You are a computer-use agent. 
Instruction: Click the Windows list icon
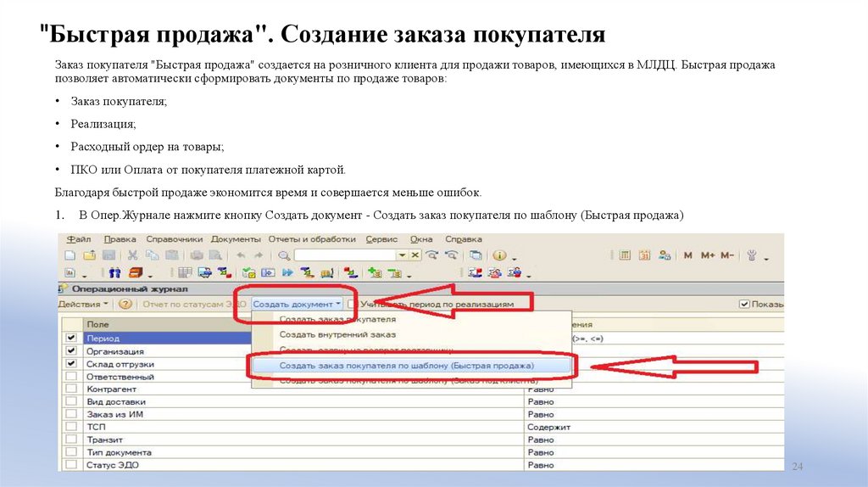click(x=475, y=255)
